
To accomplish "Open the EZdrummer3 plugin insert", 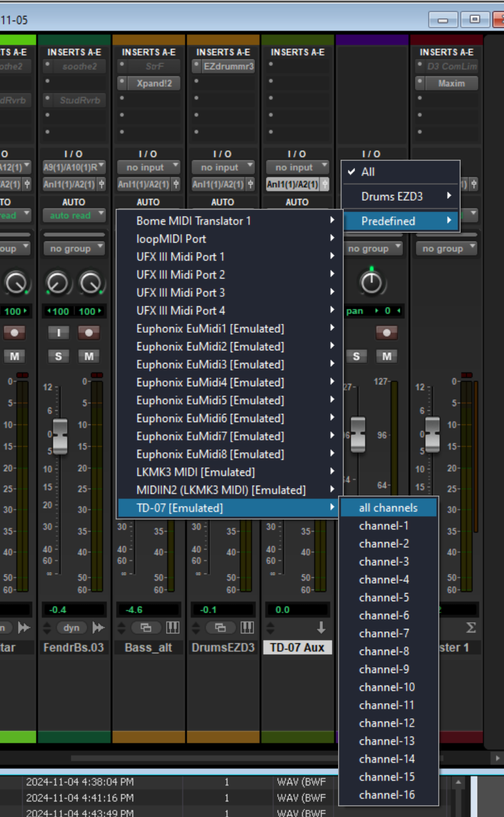I will 228,65.
